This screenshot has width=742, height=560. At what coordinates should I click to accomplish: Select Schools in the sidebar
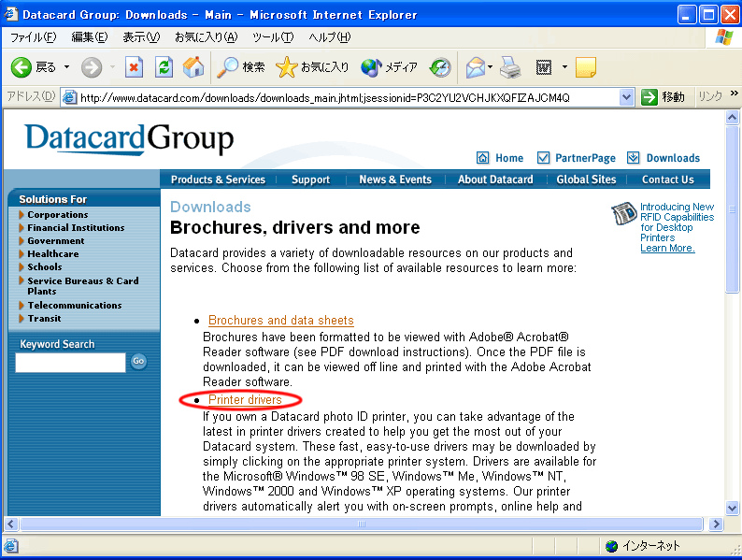[44, 267]
